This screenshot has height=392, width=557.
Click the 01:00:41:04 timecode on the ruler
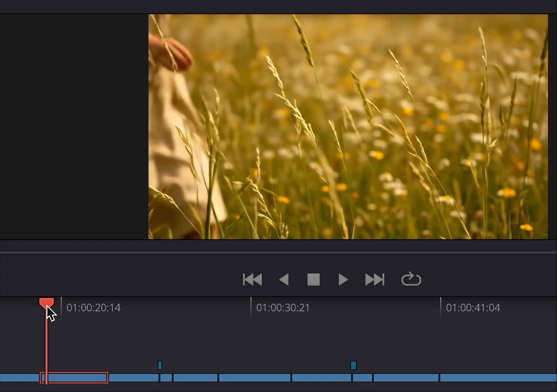click(473, 308)
